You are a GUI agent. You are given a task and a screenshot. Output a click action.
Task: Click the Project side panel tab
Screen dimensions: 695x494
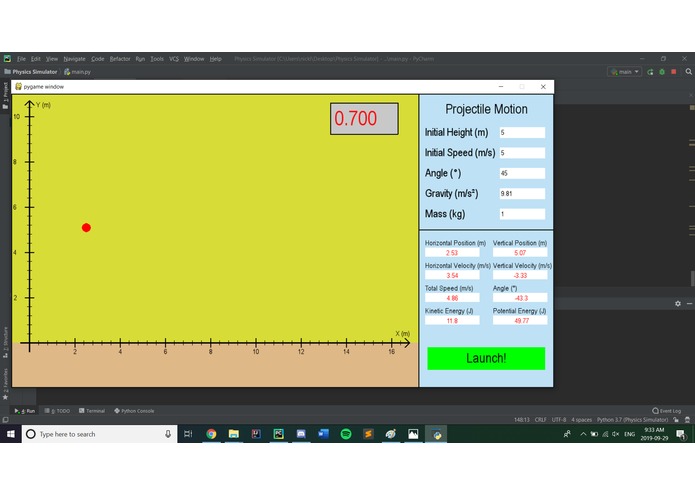click(x=5, y=95)
